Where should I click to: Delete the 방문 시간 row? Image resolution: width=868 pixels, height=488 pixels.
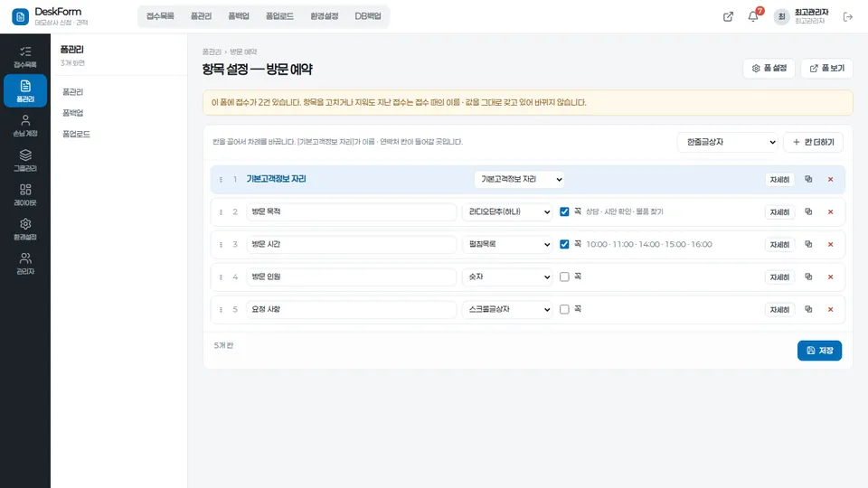click(x=830, y=244)
